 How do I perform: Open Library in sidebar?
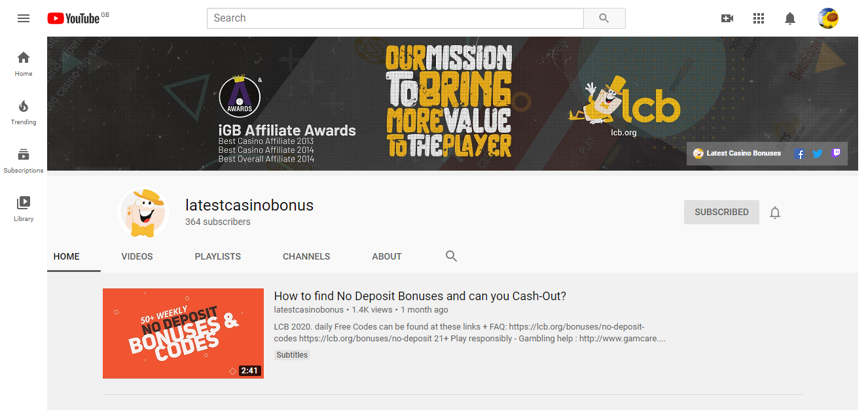[24, 209]
